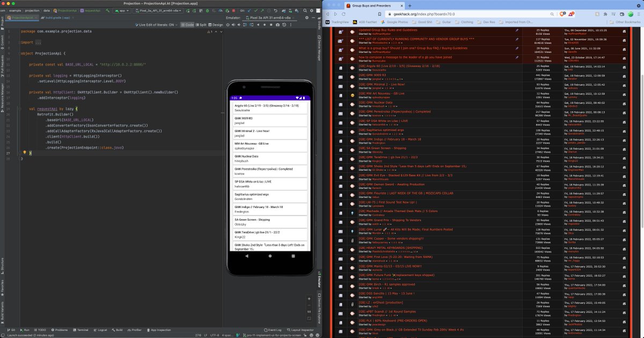Select the Pixel 3a API 31 emulator tab
The width and height of the screenshot is (644, 338).
click(270, 18)
